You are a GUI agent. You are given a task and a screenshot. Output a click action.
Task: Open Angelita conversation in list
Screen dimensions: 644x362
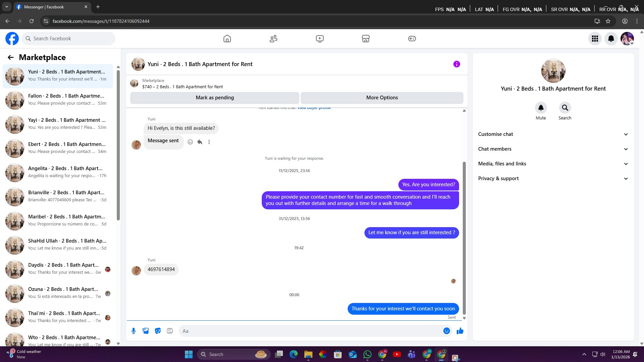[58, 172]
